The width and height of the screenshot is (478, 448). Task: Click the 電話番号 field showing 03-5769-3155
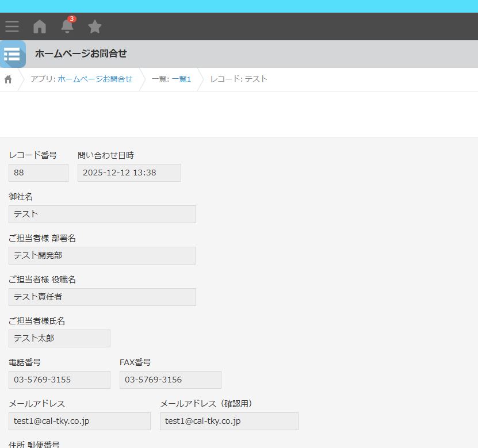(59, 380)
